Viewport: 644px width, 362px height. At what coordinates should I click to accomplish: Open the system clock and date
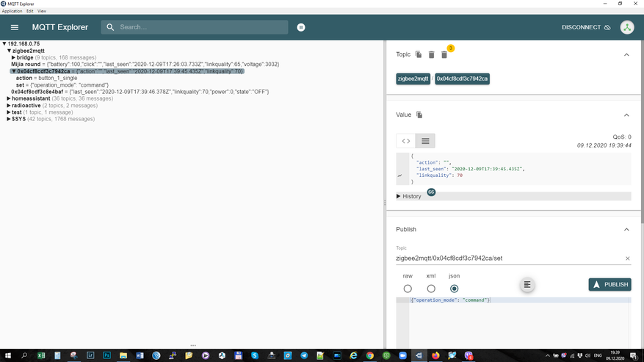pos(615,355)
